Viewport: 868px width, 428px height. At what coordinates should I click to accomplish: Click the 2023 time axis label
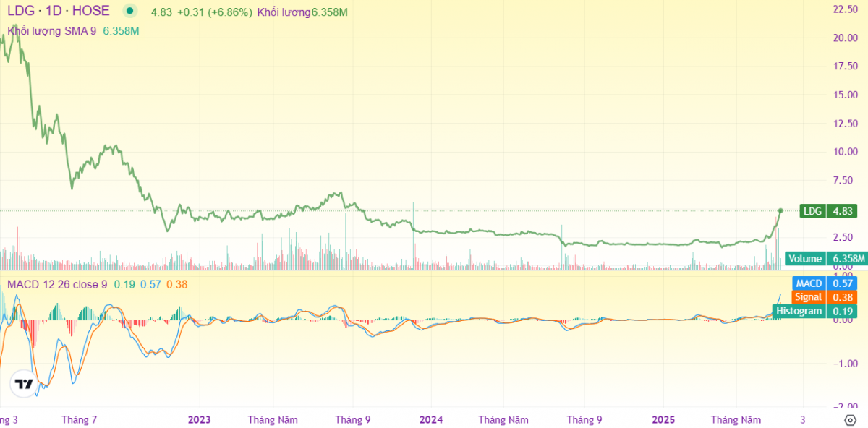click(199, 419)
